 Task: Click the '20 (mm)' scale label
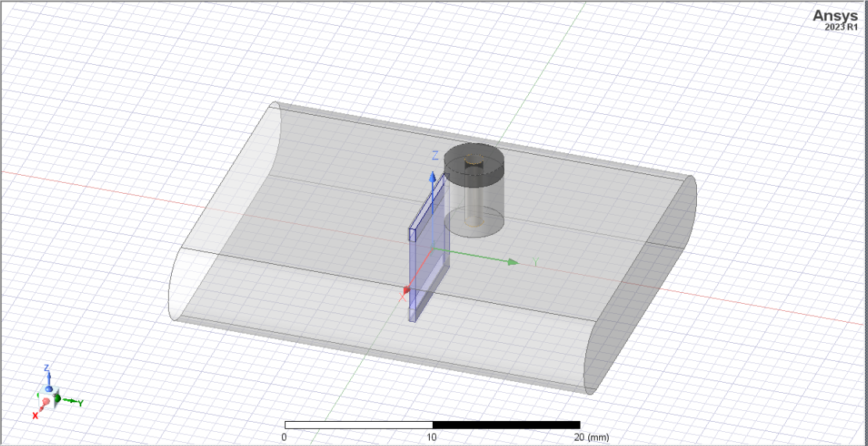click(591, 437)
